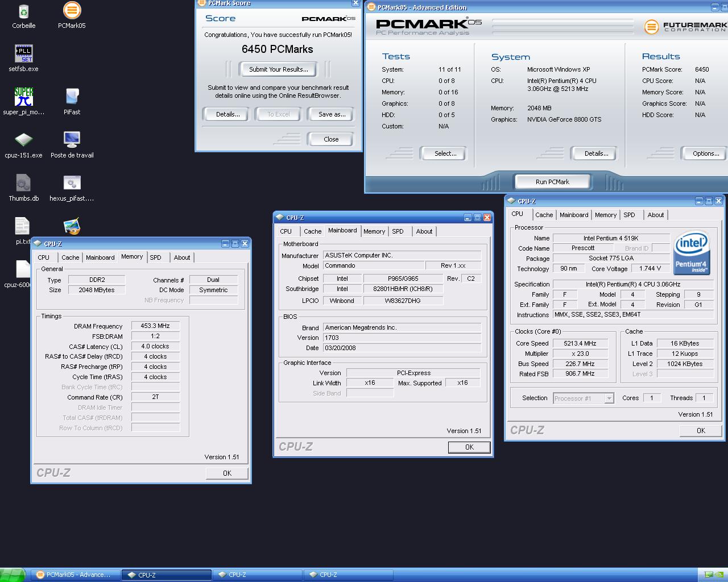Select the BIOS Date 03/20/2008

[x=402, y=348]
